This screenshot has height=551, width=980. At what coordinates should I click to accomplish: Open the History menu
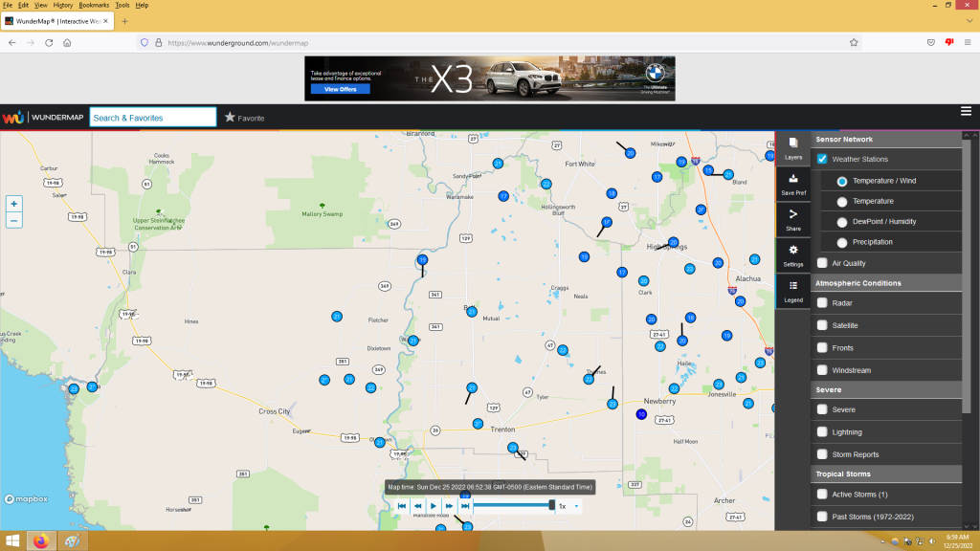(63, 5)
